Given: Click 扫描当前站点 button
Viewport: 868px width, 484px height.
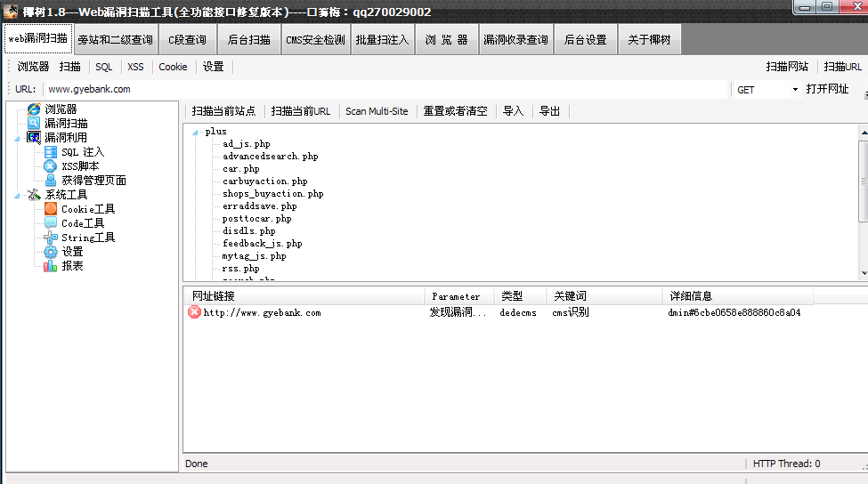Looking at the screenshot, I should coord(223,111).
